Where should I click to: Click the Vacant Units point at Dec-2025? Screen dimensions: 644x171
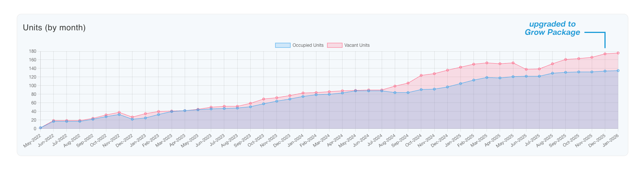coord(605,54)
